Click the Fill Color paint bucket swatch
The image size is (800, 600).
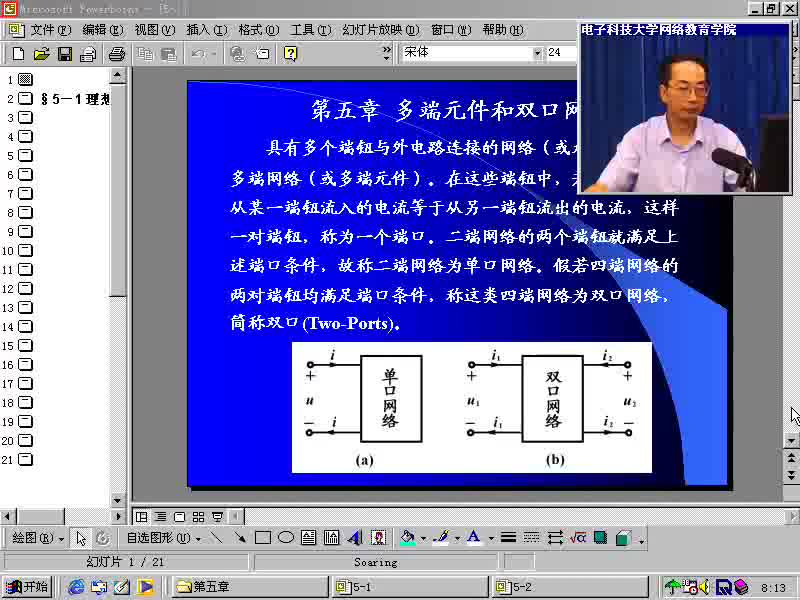click(x=408, y=538)
